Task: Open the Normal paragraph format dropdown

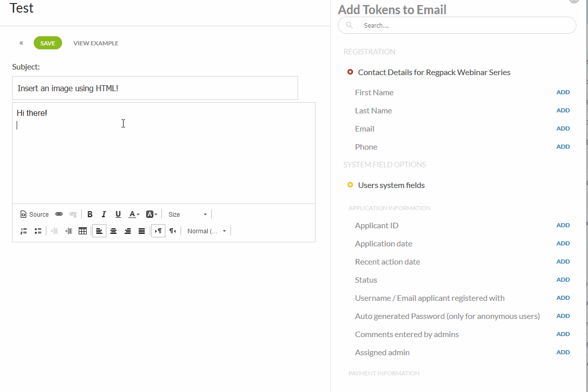Action: (207, 231)
